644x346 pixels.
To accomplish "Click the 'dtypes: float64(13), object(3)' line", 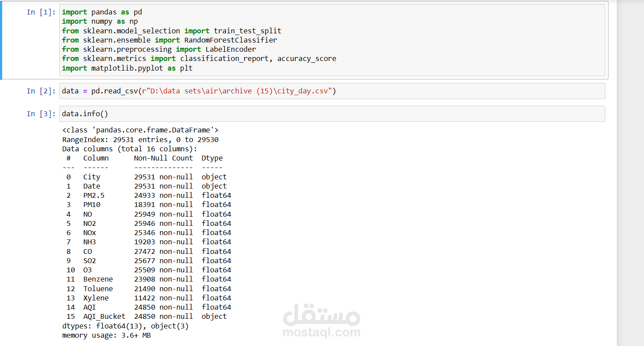I will [x=126, y=326].
